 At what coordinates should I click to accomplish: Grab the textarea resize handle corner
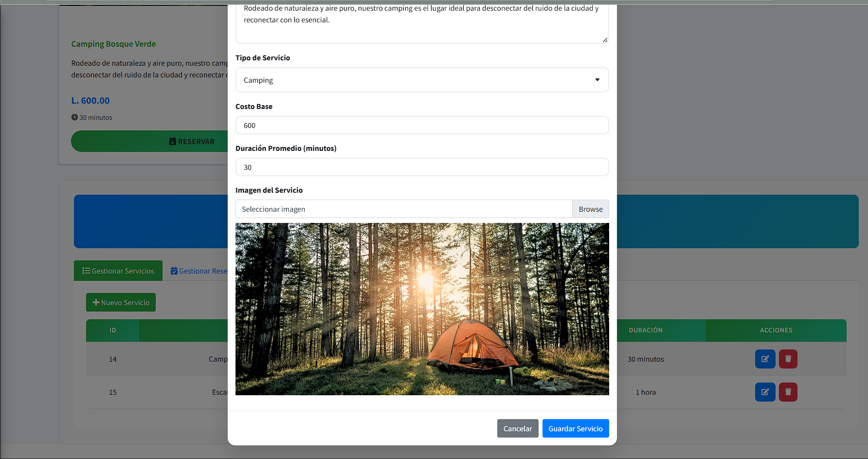pyautogui.click(x=605, y=40)
